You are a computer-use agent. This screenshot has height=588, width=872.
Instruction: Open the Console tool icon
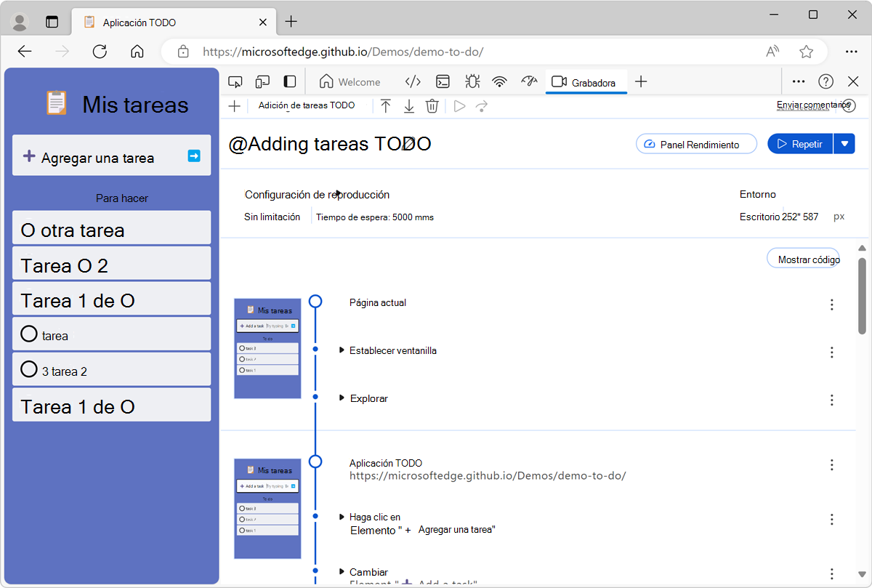pos(443,81)
